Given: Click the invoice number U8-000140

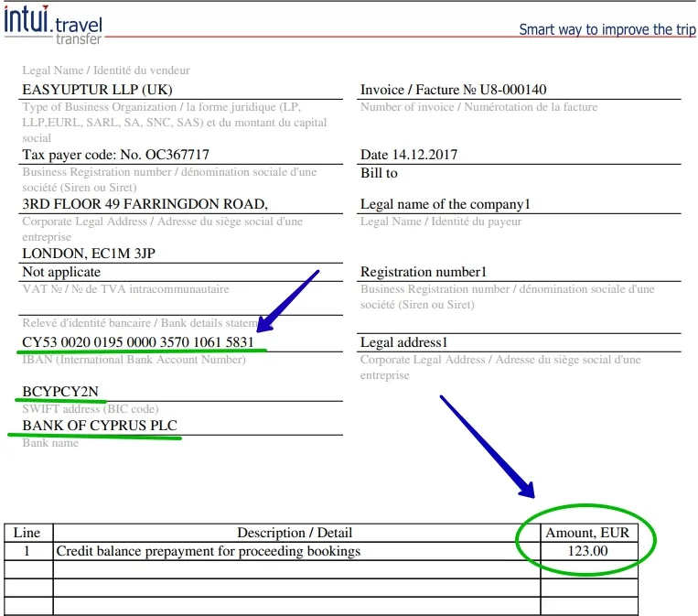Looking at the screenshot, I should (x=454, y=90).
